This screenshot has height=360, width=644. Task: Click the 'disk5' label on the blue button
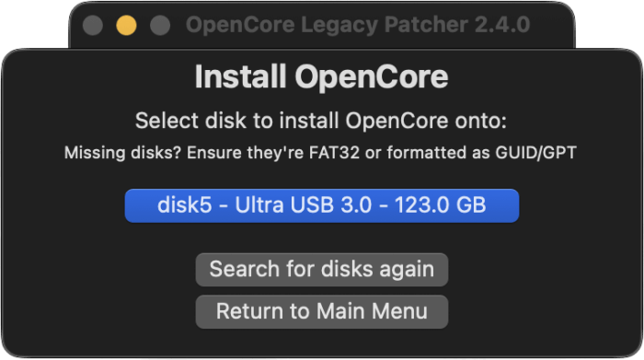184,204
